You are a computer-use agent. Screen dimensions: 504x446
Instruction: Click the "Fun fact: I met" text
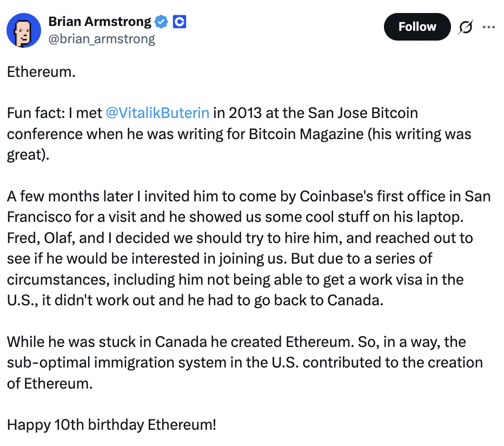pos(54,113)
